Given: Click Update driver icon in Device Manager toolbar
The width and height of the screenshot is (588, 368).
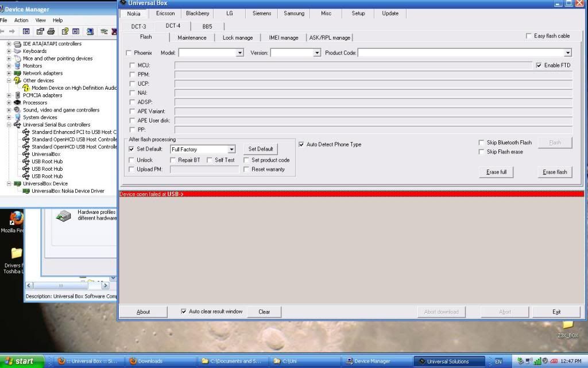Looking at the screenshot, I should tap(104, 32).
